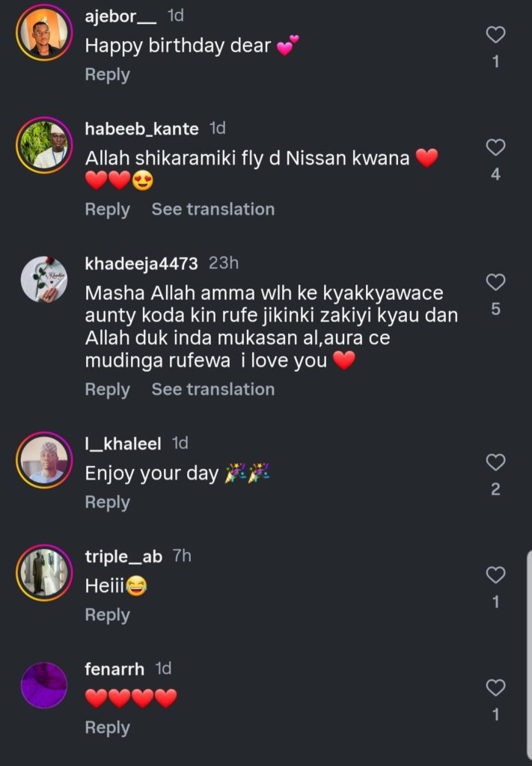532x766 pixels.
Task: Heart l_khaleel's Enjoy your day comment
Action: 495,462
